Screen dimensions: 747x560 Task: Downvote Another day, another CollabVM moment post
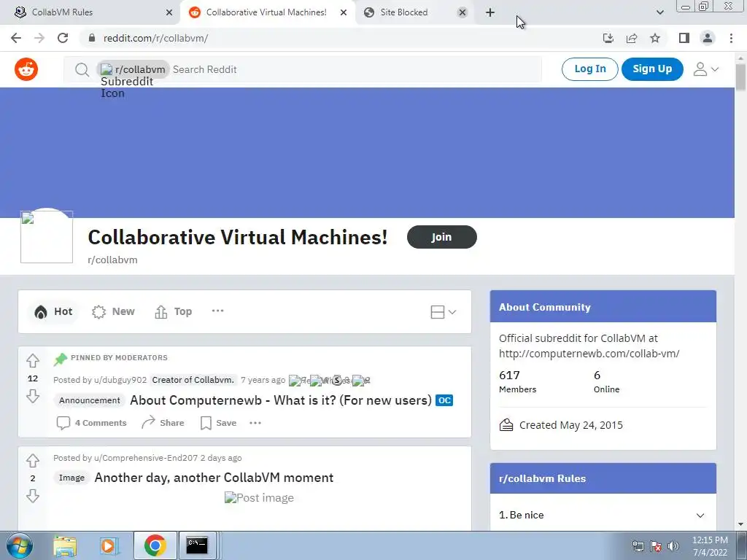coord(32,496)
